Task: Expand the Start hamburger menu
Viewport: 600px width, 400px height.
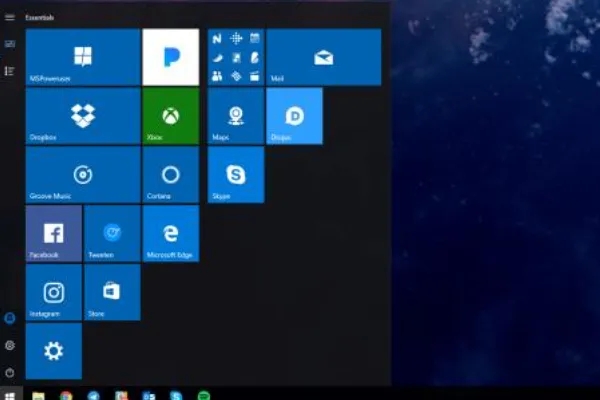Action: [x=10, y=17]
